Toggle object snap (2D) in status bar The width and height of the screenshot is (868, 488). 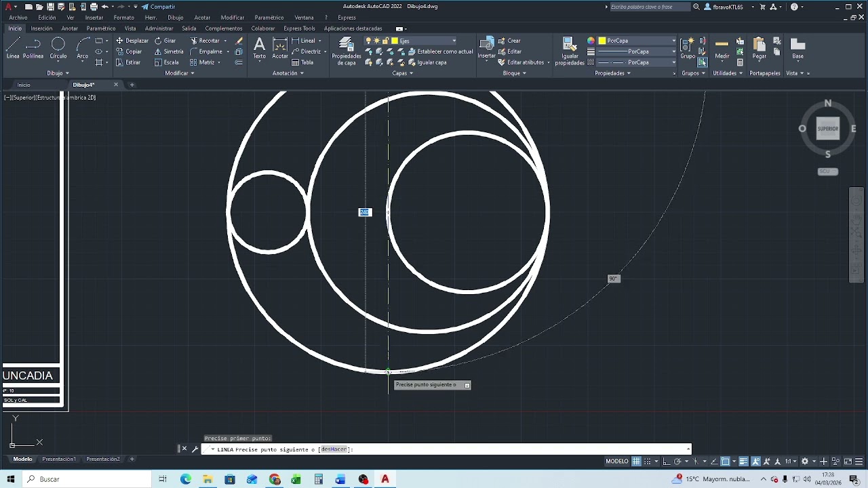coord(726,462)
